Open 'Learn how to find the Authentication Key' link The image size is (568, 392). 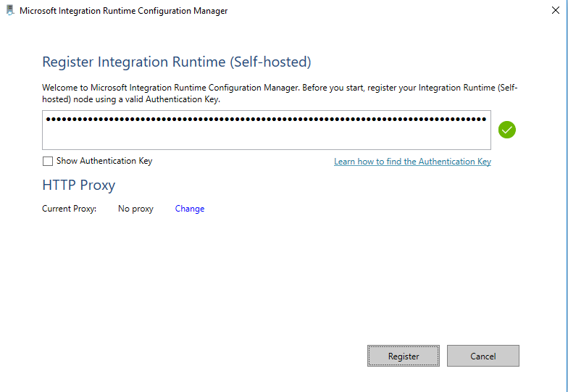pyautogui.click(x=412, y=162)
